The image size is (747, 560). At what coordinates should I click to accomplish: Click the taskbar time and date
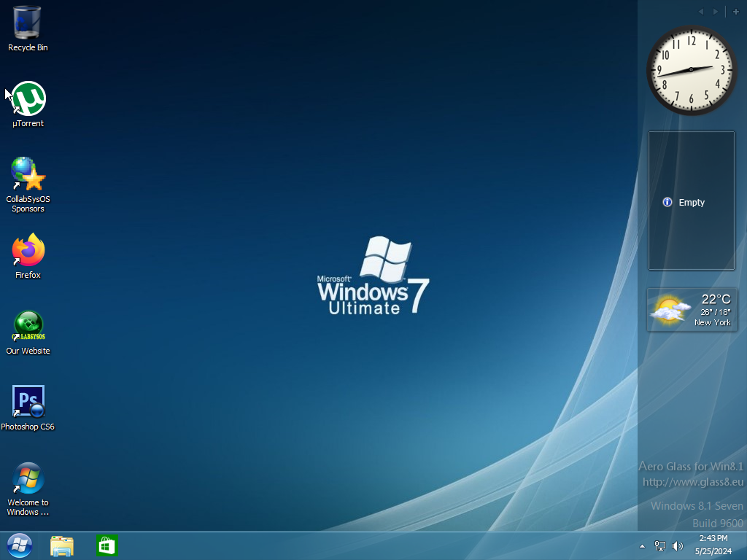coord(713,545)
